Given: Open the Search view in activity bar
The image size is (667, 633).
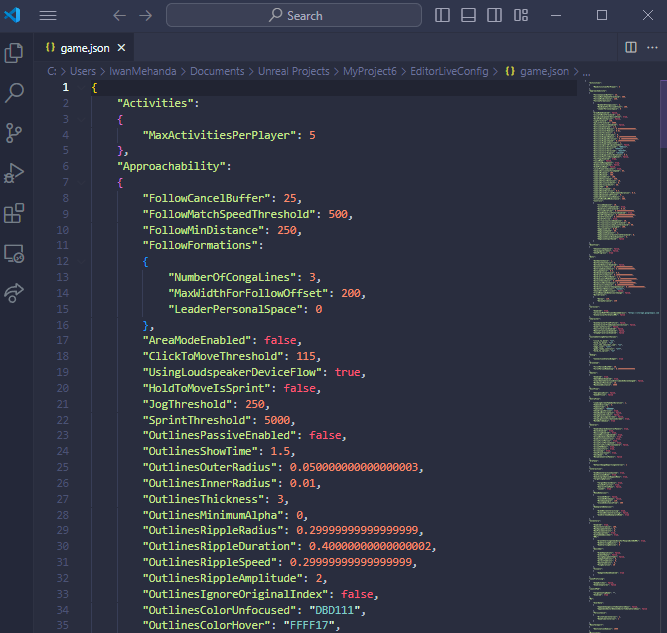Looking at the screenshot, I should click(15, 93).
